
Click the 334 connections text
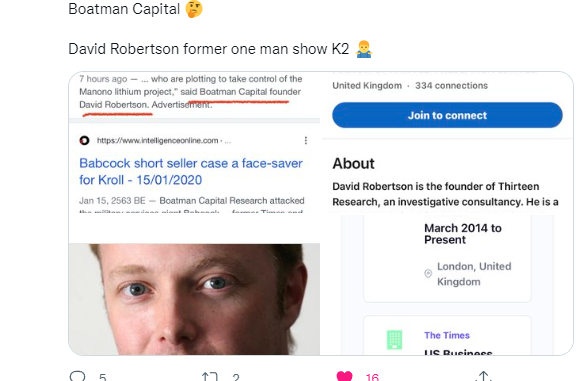point(451,86)
